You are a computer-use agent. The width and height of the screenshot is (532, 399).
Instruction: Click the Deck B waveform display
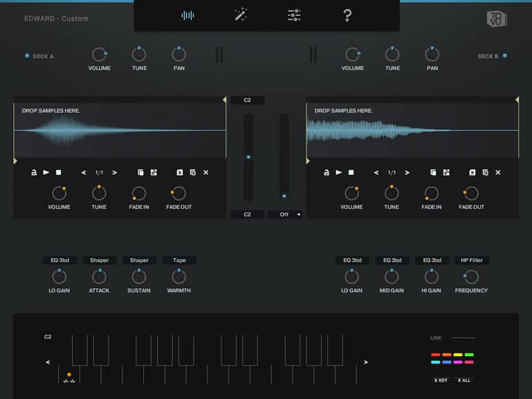click(412, 130)
